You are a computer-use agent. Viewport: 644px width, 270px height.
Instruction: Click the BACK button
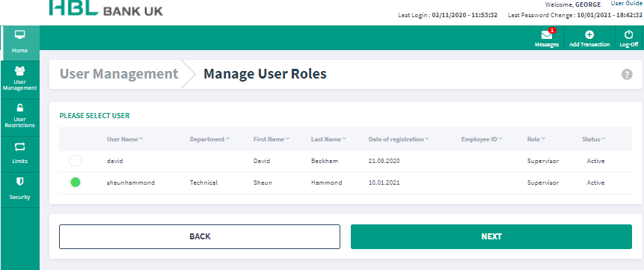click(200, 236)
